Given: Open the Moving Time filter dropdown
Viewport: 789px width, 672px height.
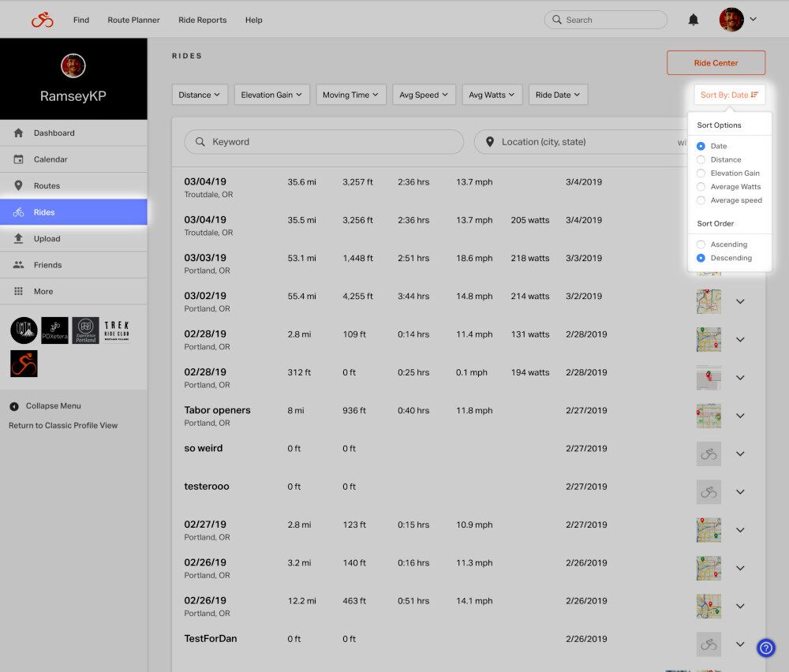Looking at the screenshot, I should (x=351, y=95).
